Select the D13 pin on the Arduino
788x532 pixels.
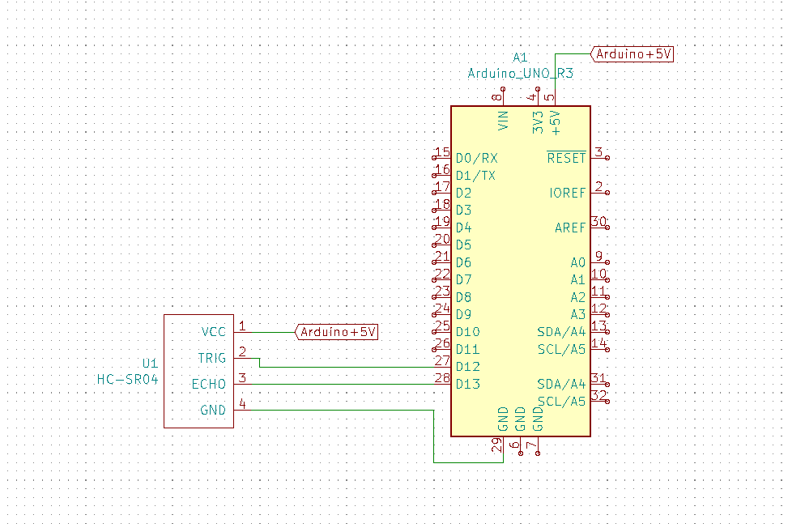coord(467,384)
